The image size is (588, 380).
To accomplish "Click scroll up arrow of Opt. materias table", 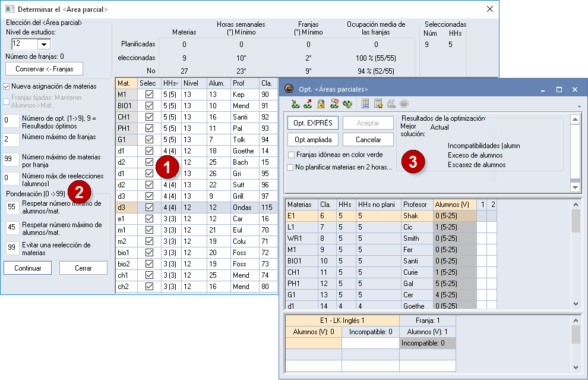I will [x=576, y=204].
